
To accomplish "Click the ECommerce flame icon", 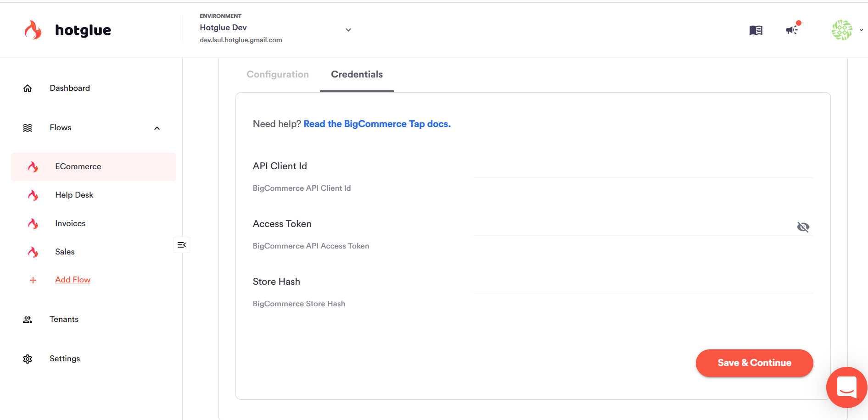I will 33,167.
